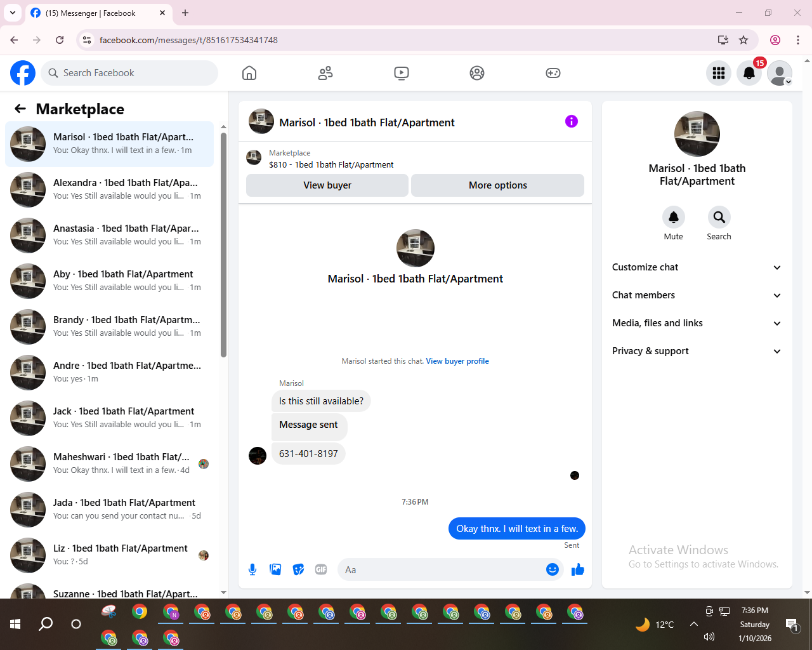Go back using Marketplace back arrow
The image size is (812, 650).
20,109
